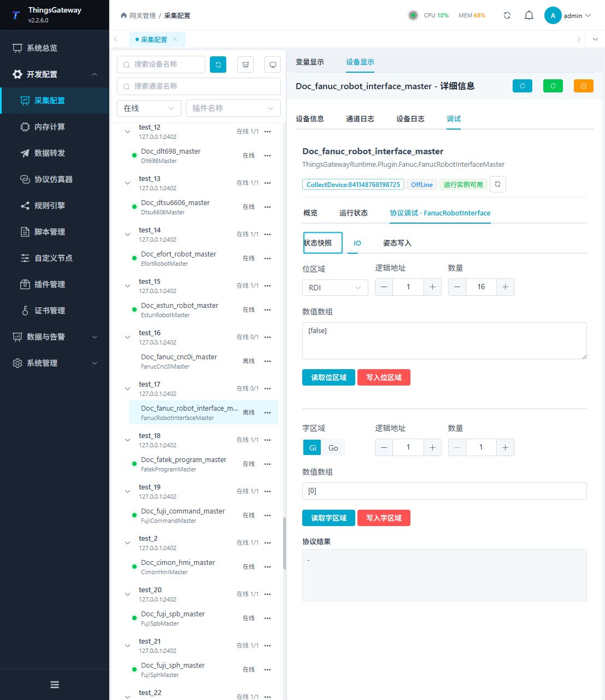Screen dimensions: 605x700
Task: Select the Doc_estun_robot_master device
Action: point(203,310)
